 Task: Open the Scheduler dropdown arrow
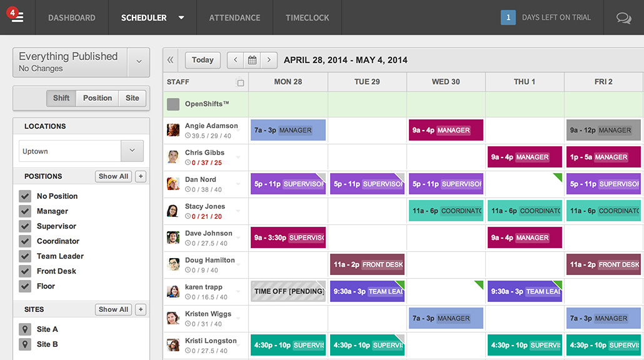tap(181, 17)
